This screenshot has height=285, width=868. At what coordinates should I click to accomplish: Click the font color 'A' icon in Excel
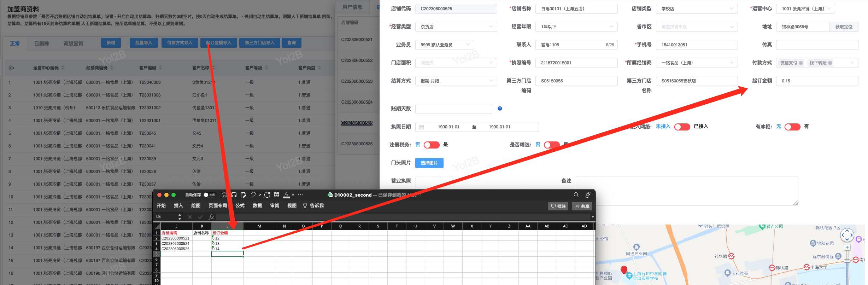click(x=287, y=195)
